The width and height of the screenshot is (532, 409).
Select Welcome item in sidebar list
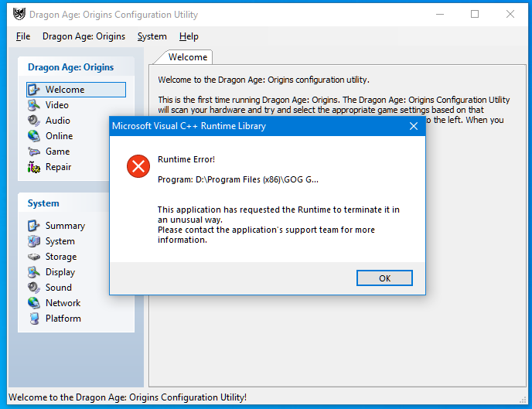(x=76, y=90)
